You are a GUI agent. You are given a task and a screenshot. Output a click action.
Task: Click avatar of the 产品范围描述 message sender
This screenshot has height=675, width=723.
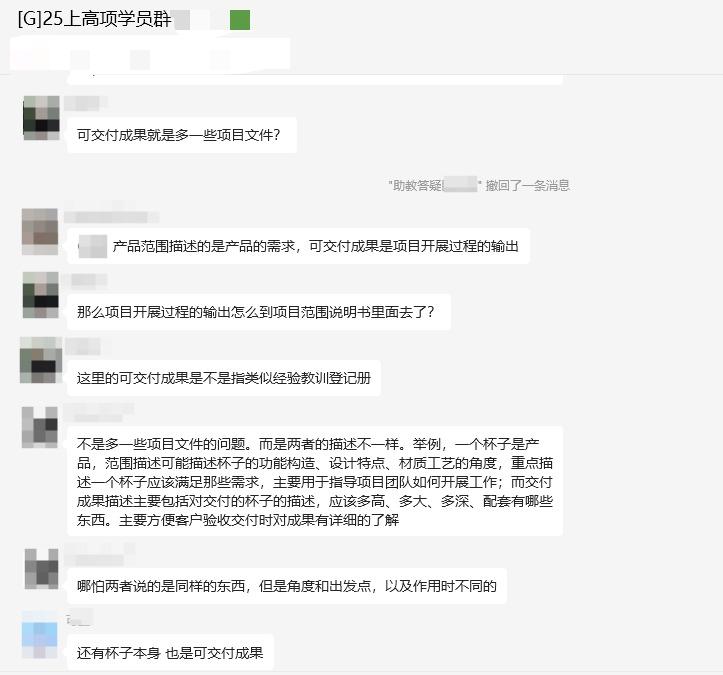click(40, 231)
